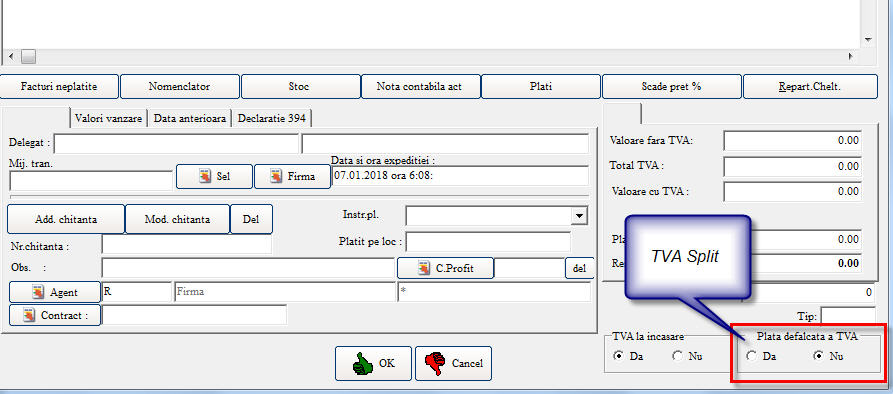The width and height of the screenshot is (893, 394).
Task: Click Mod. chitanta button
Action: (178, 219)
